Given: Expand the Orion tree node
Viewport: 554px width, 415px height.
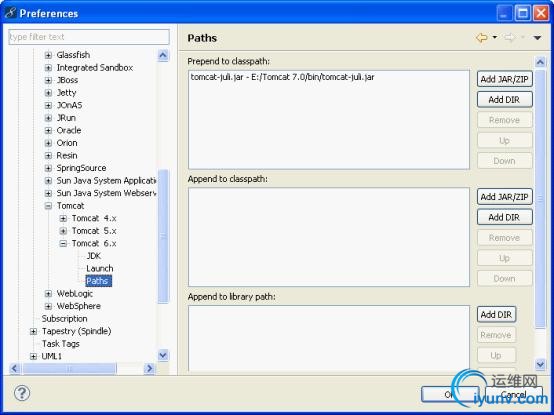Looking at the screenshot, I should (x=48, y=143).
